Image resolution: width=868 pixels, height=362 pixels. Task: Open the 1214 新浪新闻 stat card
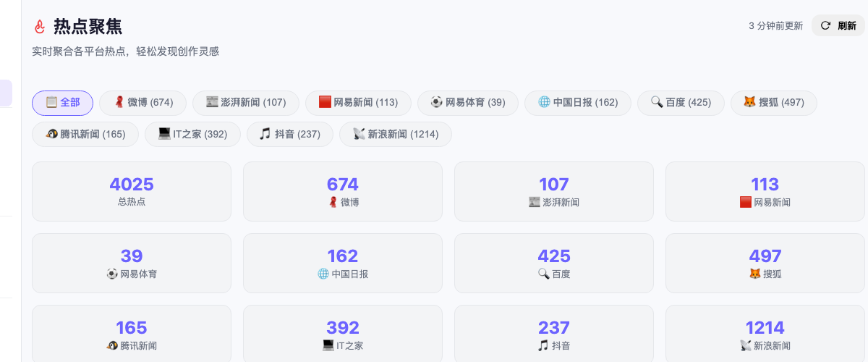click(x=765, y=334)
